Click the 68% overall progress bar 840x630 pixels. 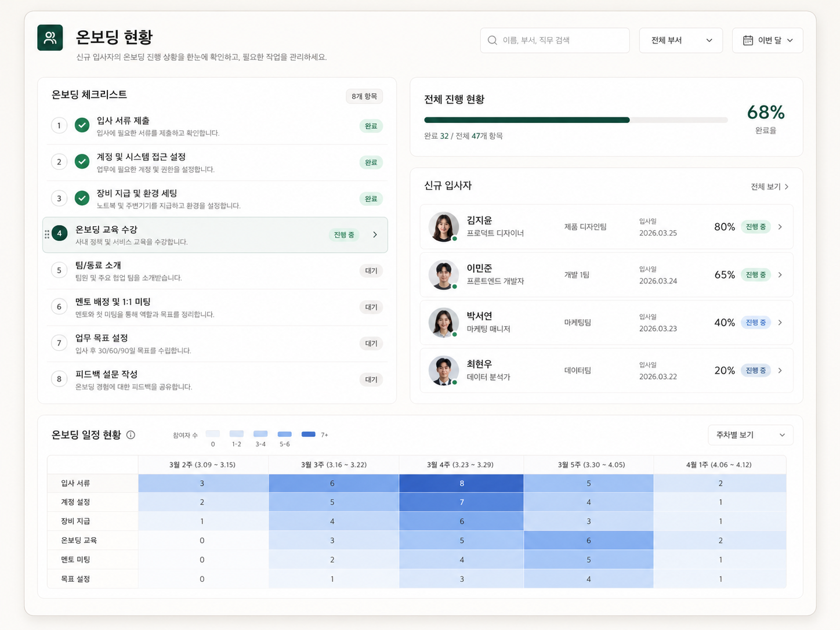pyautogui.click(x=576, y=120)
